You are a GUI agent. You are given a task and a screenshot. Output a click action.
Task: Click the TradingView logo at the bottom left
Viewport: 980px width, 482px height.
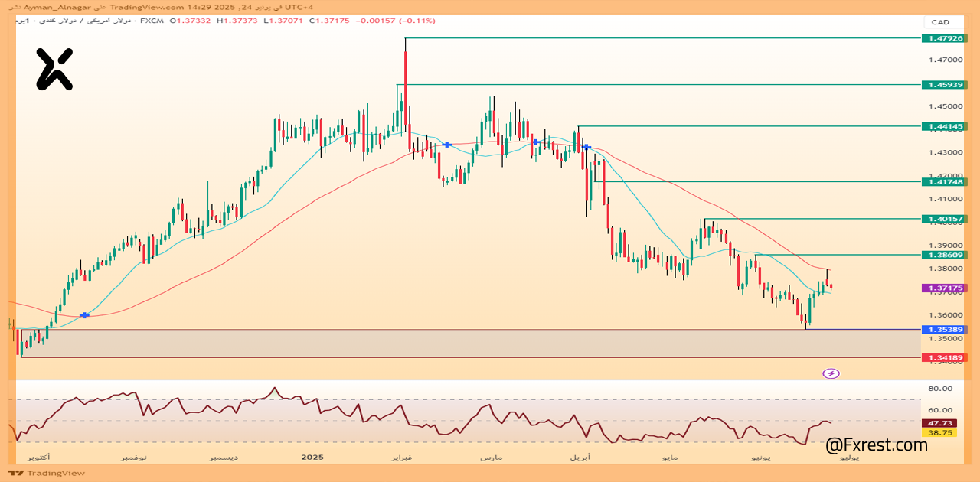click(48, 473)
